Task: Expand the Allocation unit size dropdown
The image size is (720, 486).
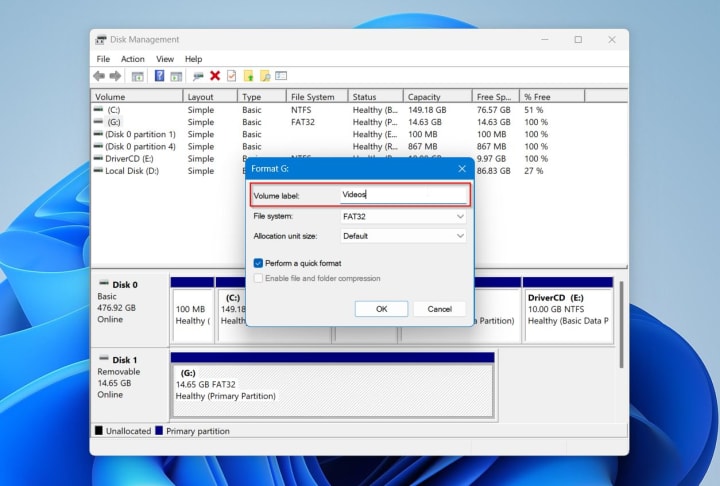Action: [x=403, y=236]
